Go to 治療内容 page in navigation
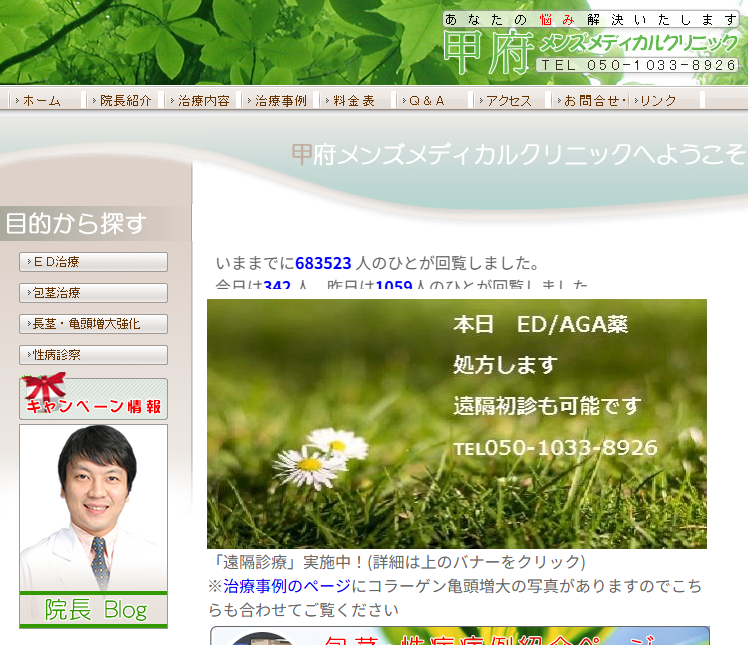The image size is (748, 645). point(203,101)
